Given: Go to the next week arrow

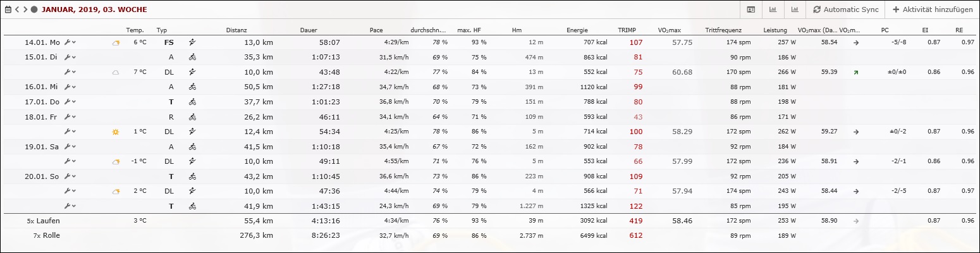Looking at the screenshot, I should click(25, 9).
